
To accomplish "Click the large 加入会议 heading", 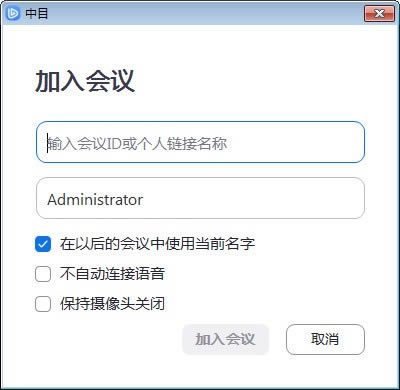I will pyautogui.click(x=85, y=81).
